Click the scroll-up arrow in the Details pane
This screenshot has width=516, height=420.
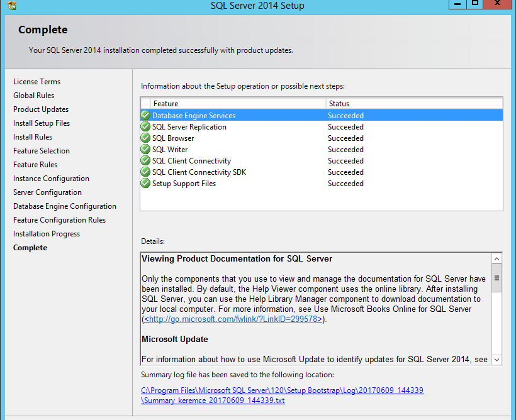click(x=496, y=258)
